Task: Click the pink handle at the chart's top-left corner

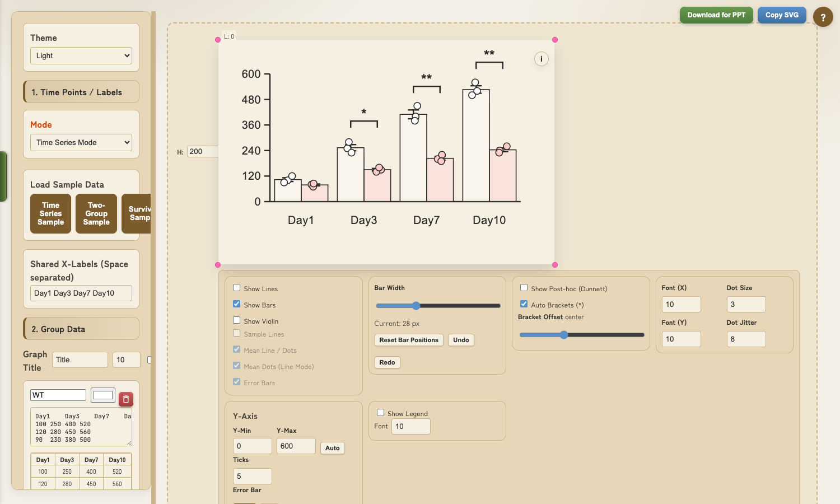Action: click(218, 39)
